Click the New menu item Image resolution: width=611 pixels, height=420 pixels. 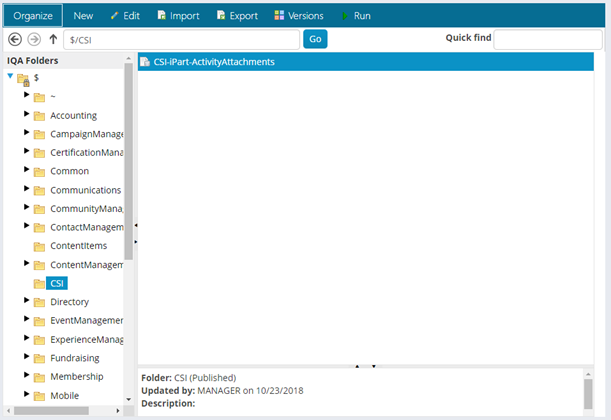84,16
